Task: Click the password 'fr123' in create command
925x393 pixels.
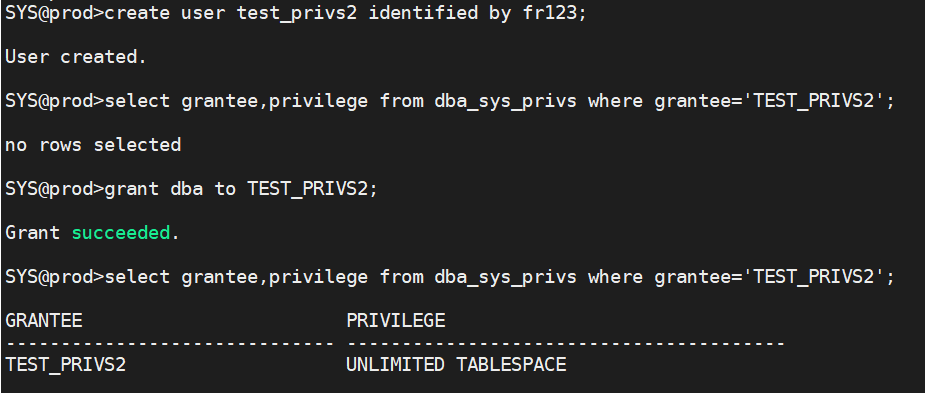Action: click(x=549, y=13)
